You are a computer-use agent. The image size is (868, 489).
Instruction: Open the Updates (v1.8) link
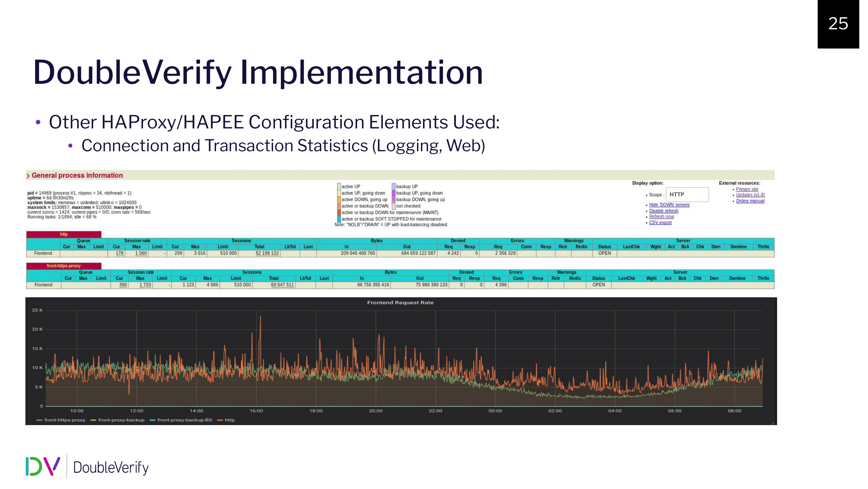tap(750, 195)
